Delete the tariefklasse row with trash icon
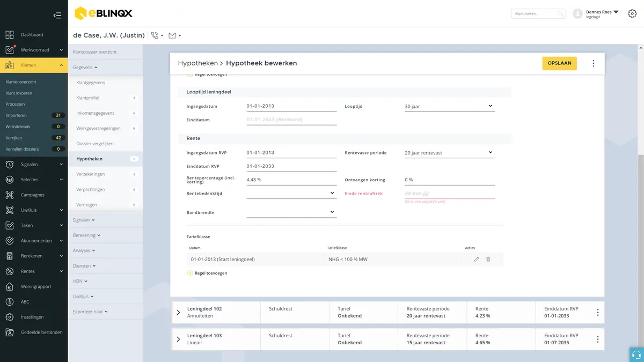Viewport: 644px width, 362px height. [x=488, y=260]
